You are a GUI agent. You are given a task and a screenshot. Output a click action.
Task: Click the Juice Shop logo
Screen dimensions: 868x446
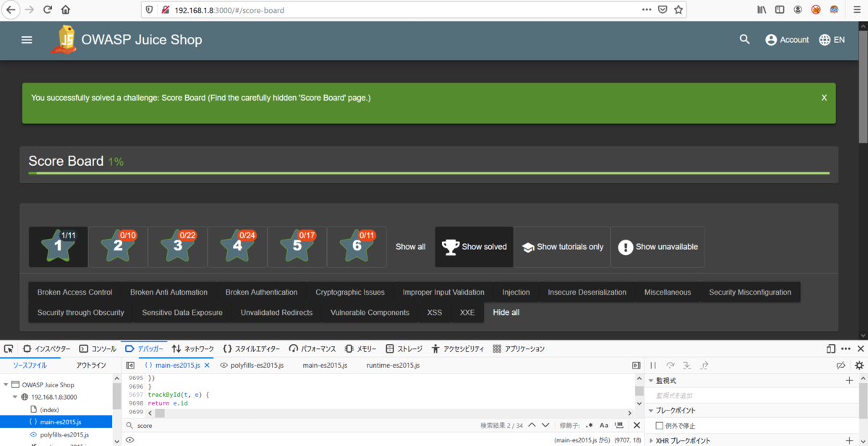click(x=64, y=40)
